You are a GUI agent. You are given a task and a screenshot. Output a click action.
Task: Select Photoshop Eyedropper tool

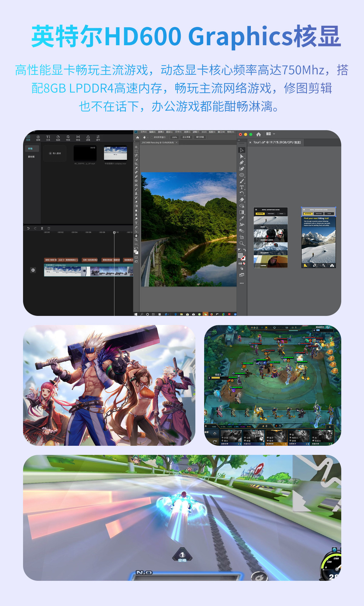[x=136, y=168]
